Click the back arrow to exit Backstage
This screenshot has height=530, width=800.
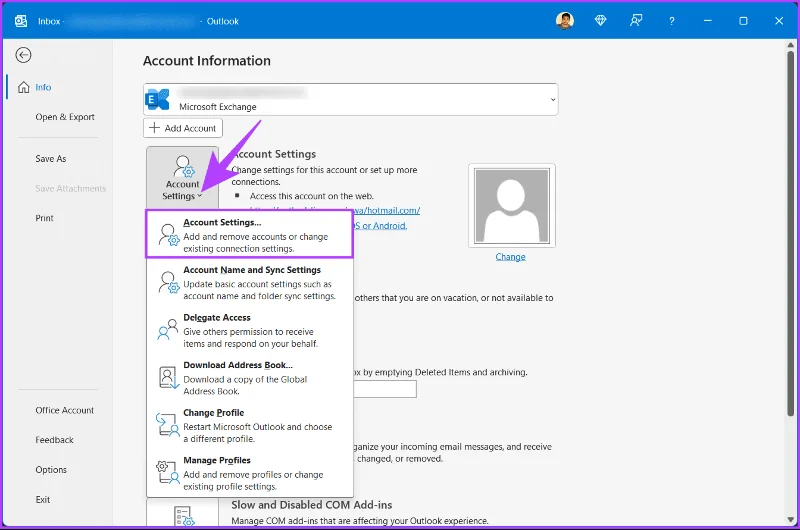click(x=23, y=55)
